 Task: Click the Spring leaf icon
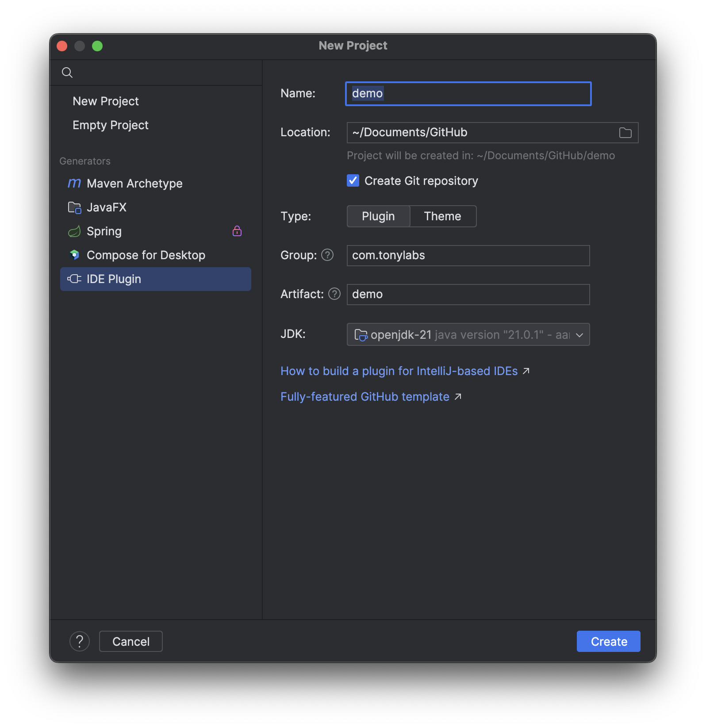pyautogui.click(x=74, y=231)
